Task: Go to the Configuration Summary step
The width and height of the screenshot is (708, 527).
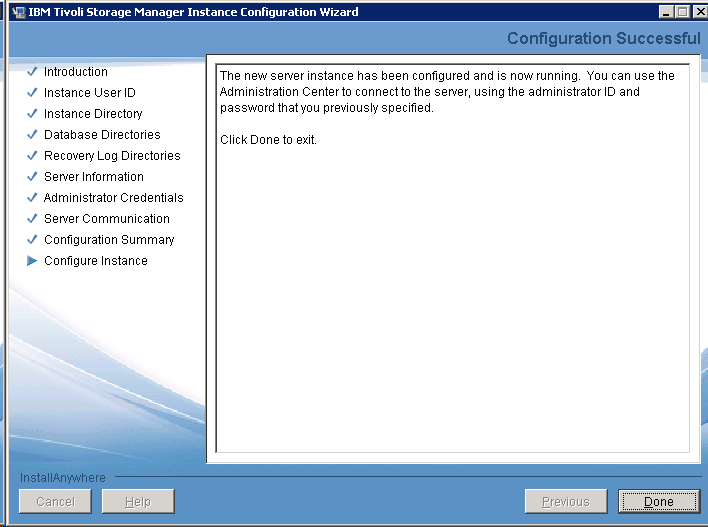Action: point(109,240)
